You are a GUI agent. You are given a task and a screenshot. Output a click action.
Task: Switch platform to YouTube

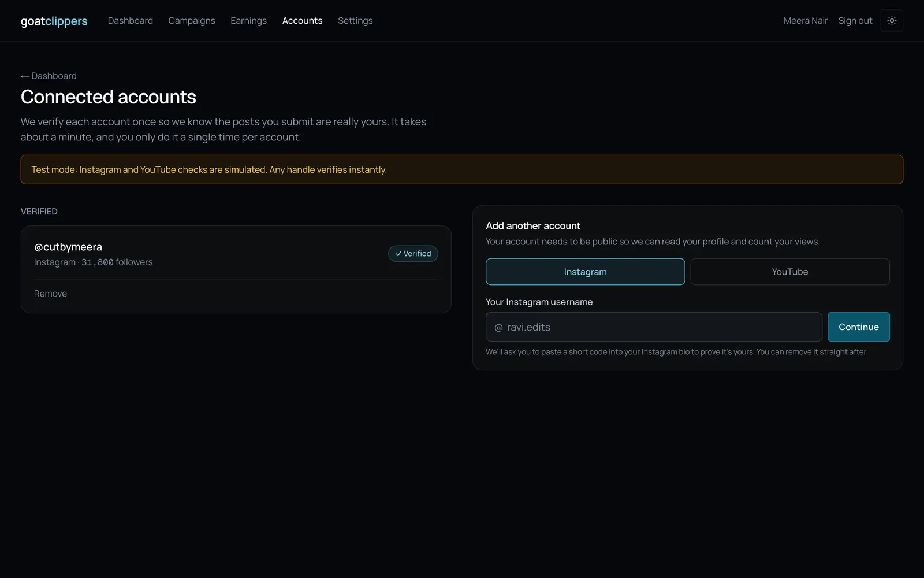(789, 272)
